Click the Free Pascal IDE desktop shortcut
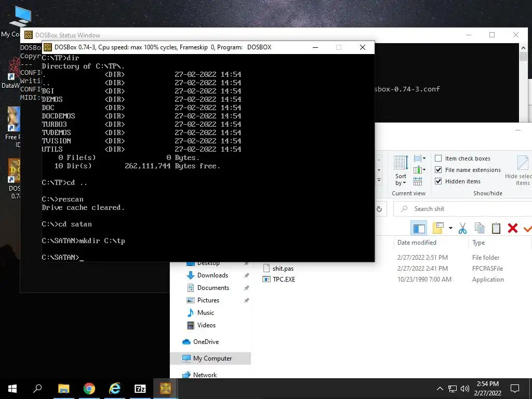Image resolution: width=532 pixels, height=399 pixels. pos(14,128)
